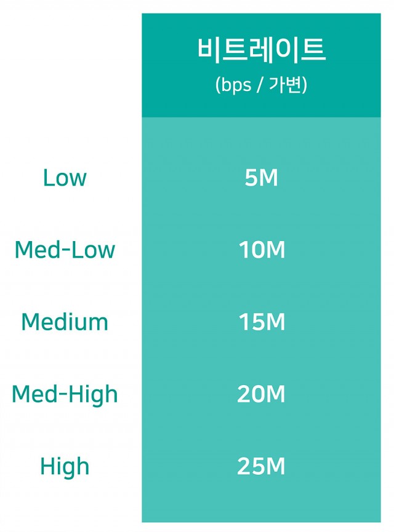The width and height of the screenshot is (394, 532).
Task: Click the 20M bitrate value
Action: pyautogui.click(x=261, y=394)
